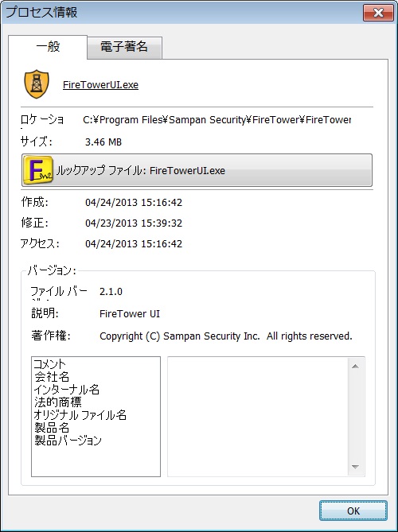The width and height of the screenshot is (398, 532).
Task: Select 法的商標 in the version list
Action: [58, 402]
